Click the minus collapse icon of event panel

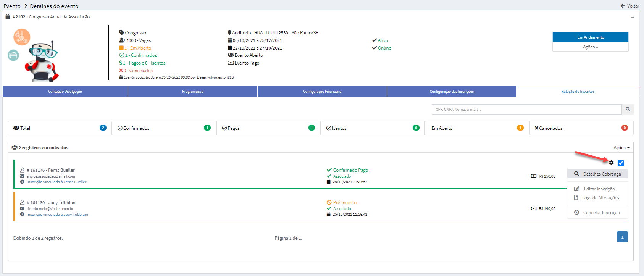tap(632, 17)
